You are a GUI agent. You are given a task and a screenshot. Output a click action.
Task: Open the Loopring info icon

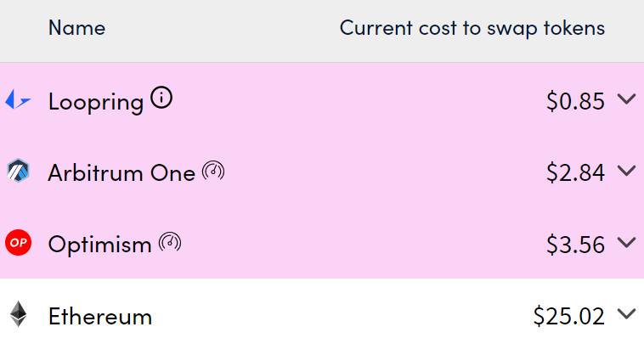pyautogui.click(x=161, y=99)
